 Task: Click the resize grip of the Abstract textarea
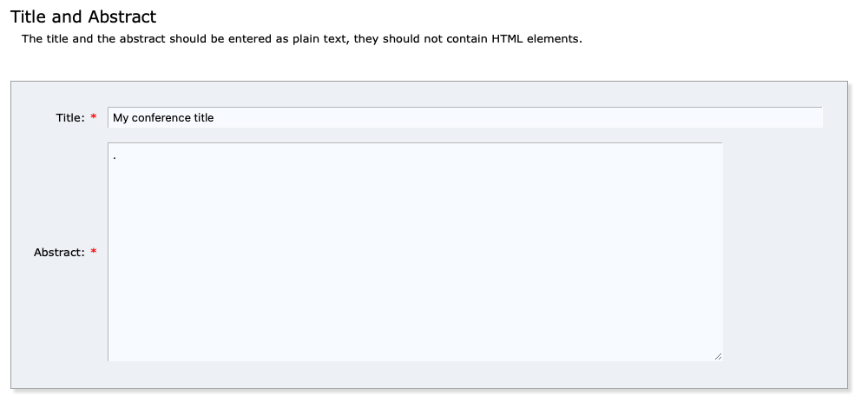pos(718,357)
